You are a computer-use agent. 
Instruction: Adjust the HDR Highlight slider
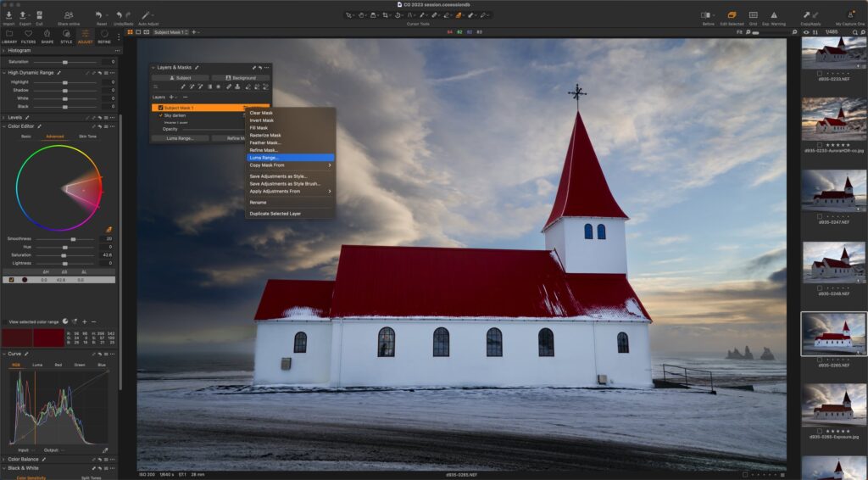coord(65,82)
